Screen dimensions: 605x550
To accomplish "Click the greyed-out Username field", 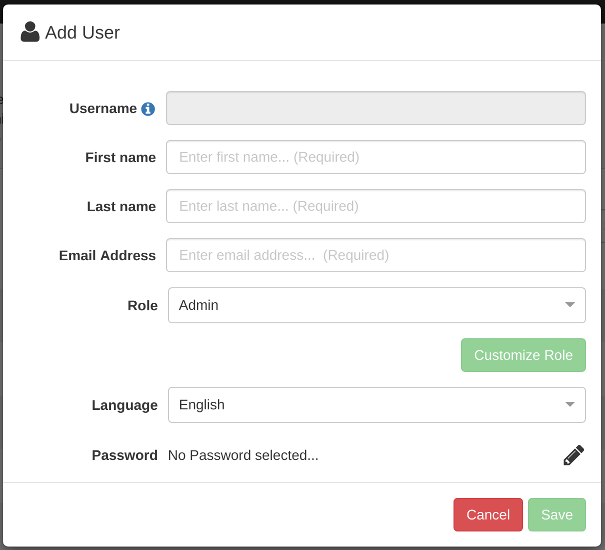I will coord(375,108).
